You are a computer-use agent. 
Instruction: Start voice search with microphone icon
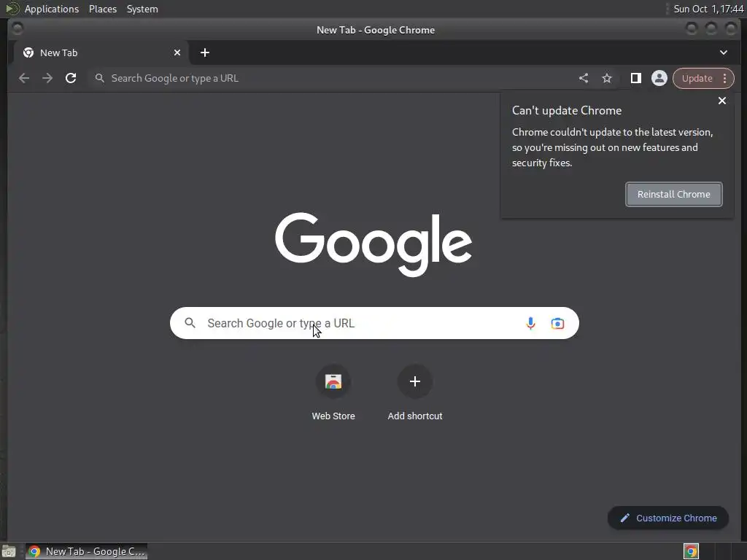point(530,323)
